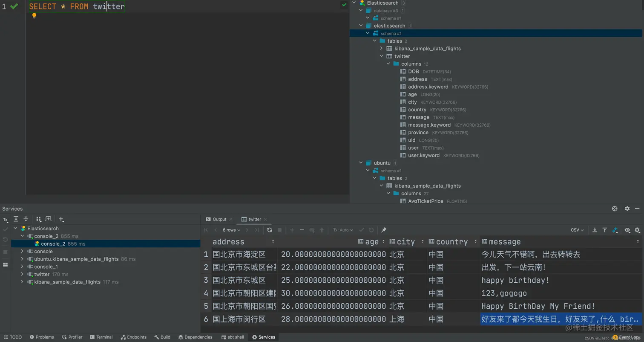Click the Add New Row plus icon
The height and width of the screenshot is (342, 644).
pos(292,230)
